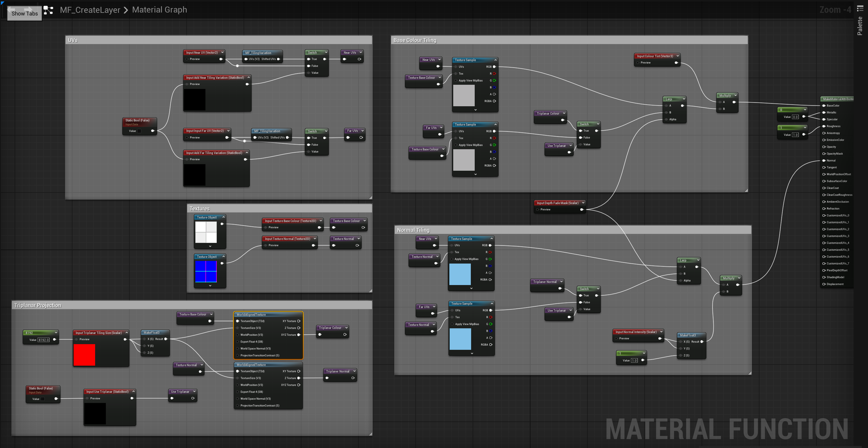The image size is (868, 448).
Task: Expand the Input Near UV (Vector2) node
Action: click(x=222, y=52)
